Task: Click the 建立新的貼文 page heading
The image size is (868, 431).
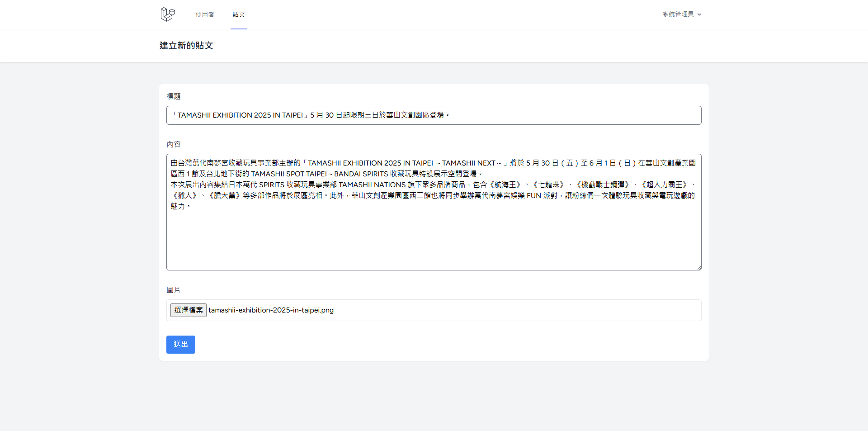Action: pos(186,46)
